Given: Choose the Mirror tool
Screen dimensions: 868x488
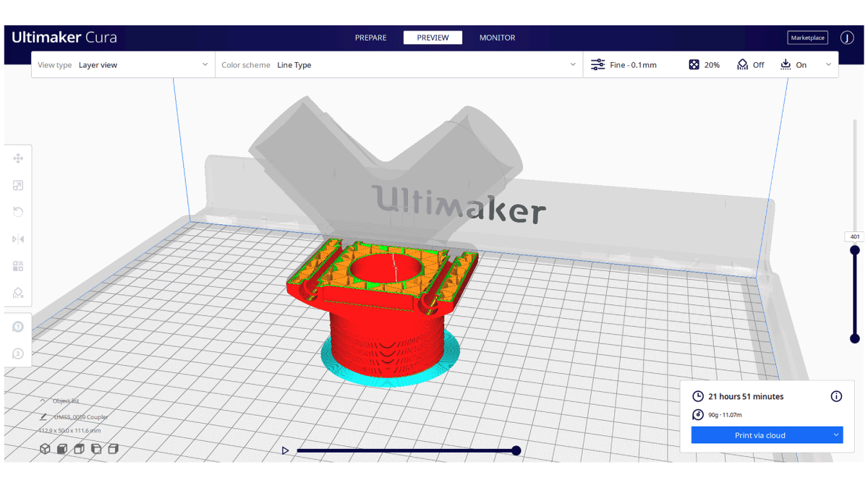Looking at the screenshot, I should coord(18,239).
